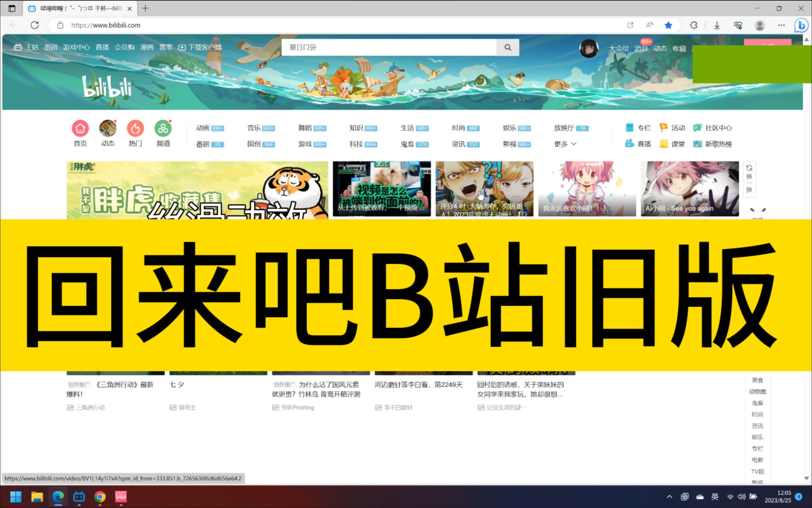Open 大会员 in the header
The height and width of the screenshot is (508, 812).
click(619, 48)
